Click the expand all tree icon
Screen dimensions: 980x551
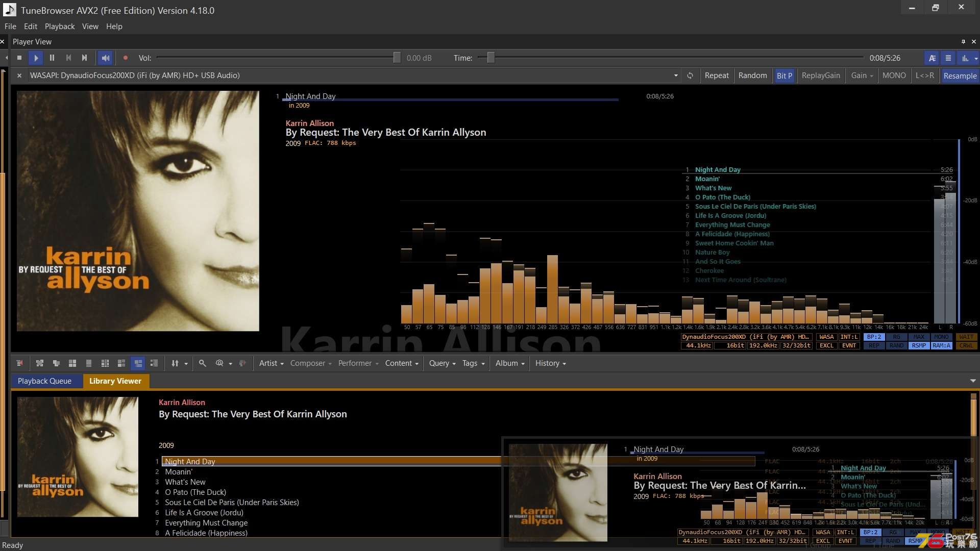40,363
